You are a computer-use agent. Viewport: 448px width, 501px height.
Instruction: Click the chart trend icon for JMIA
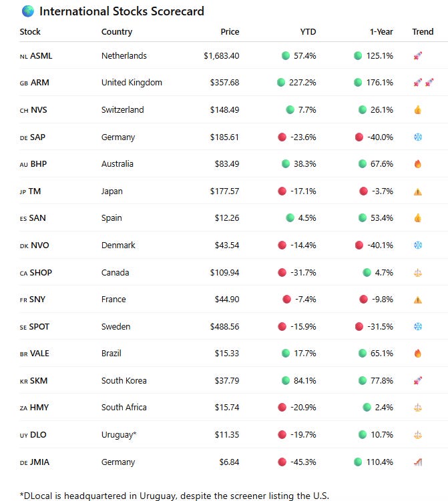(418, 462)
